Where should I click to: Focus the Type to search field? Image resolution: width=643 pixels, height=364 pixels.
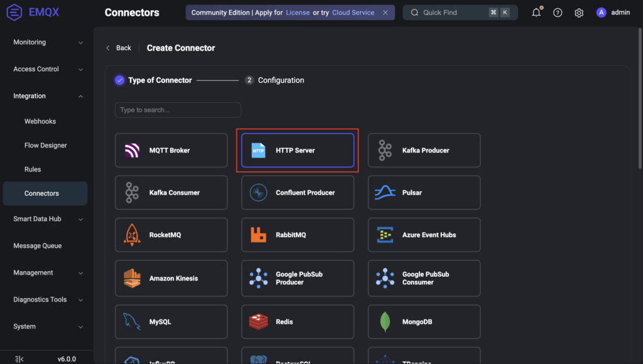[x=178, y=110]
